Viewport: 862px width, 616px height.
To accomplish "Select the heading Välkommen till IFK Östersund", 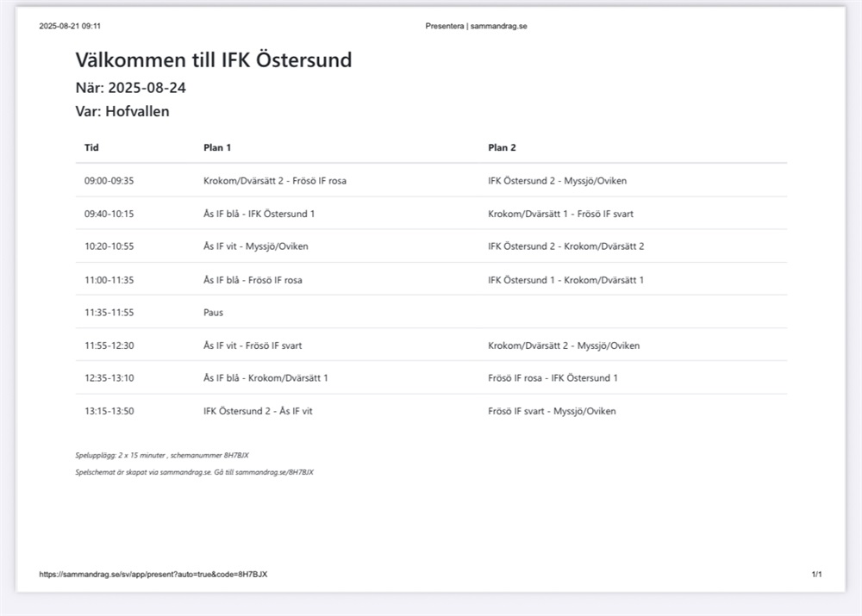I will pos(214,60).
